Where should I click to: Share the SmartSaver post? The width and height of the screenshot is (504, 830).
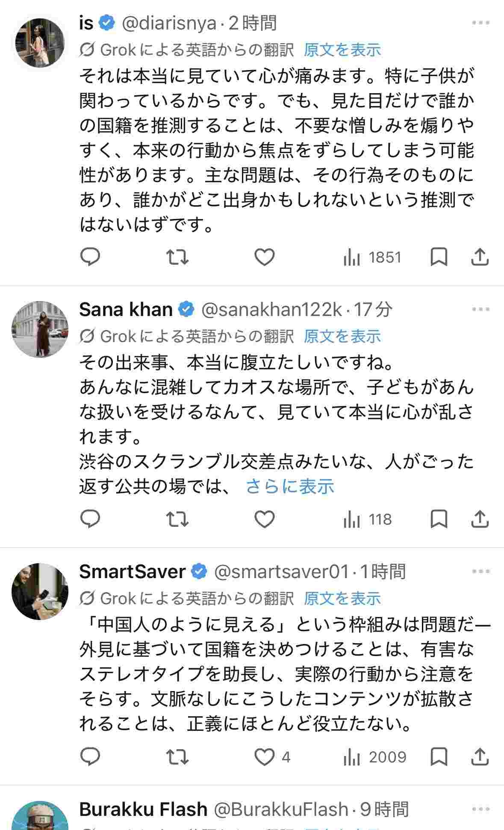[x=480, y=757]
